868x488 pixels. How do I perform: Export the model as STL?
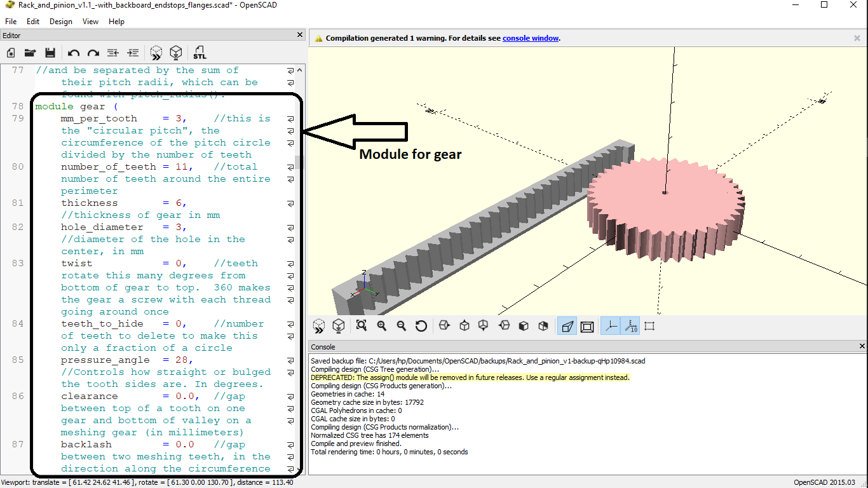[x=200, y=53]
